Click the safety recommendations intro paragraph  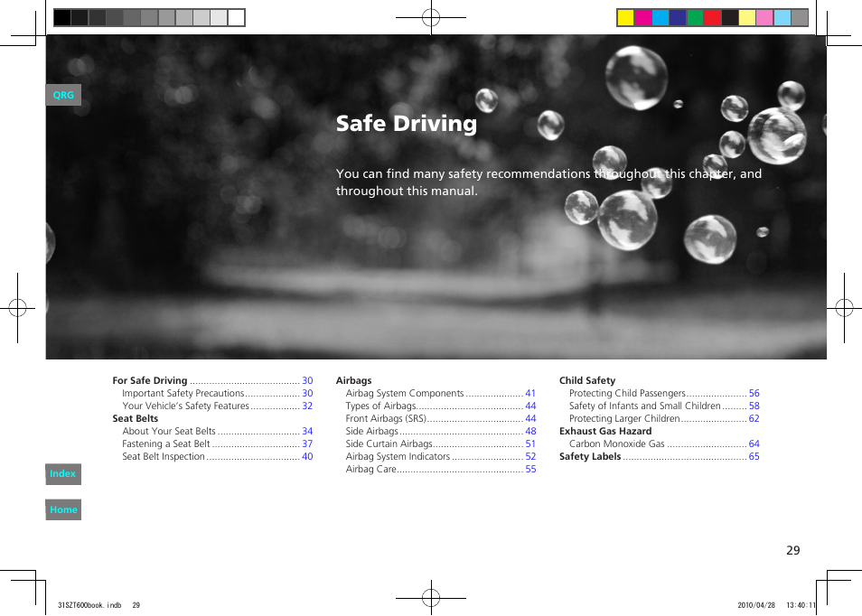(548, 182)
